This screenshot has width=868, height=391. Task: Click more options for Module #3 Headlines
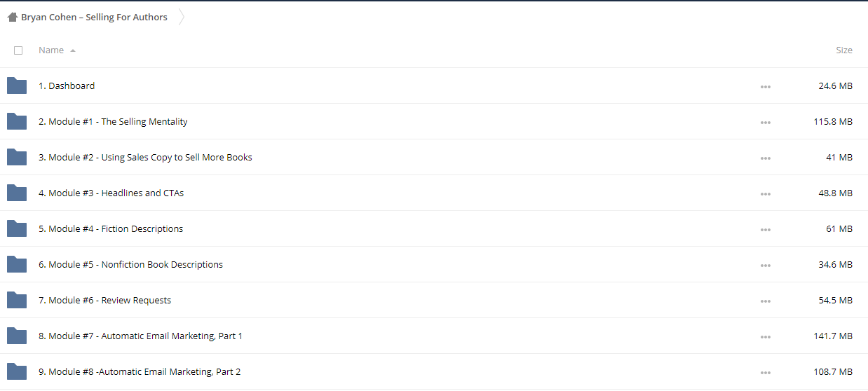pos(765,194)
